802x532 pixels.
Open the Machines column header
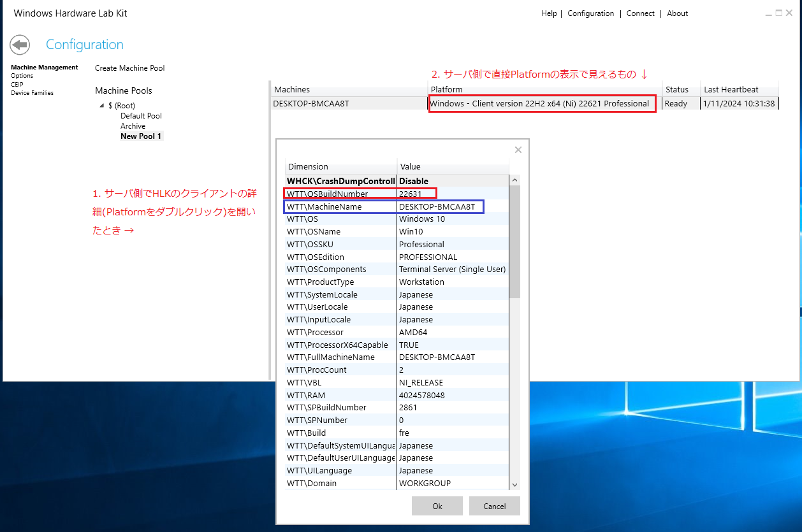point(290,89)
